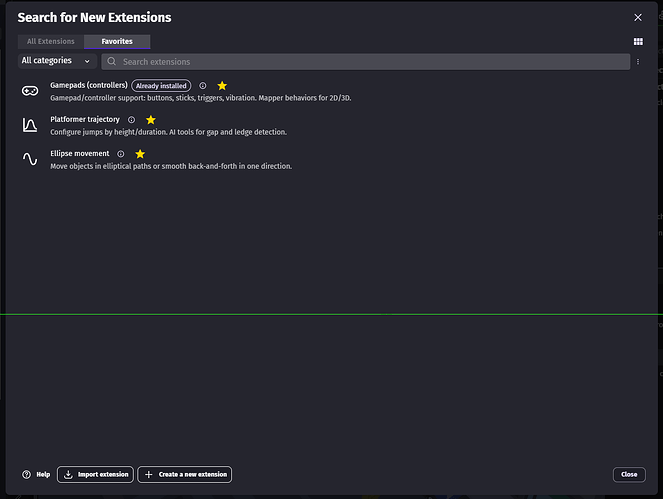Image resolution: width=663 pixels, height=499 pixels.
Task: Open the All categories dropdown
Action: tap(57, 61)
